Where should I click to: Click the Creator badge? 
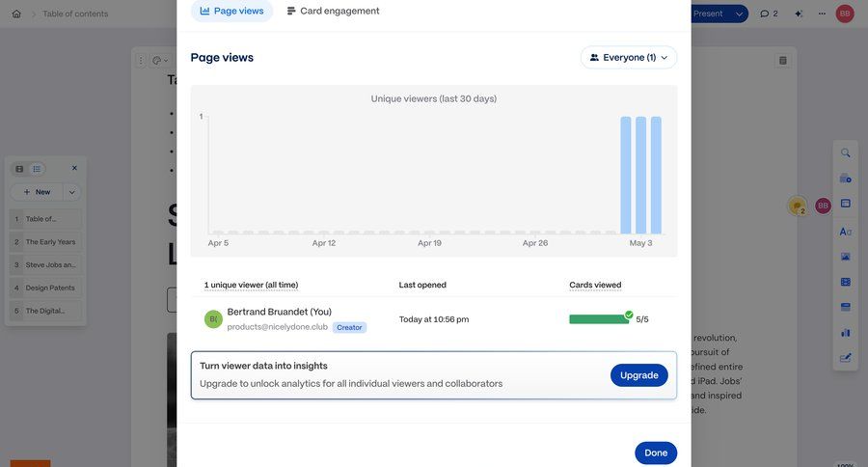(x=349, y=327)
